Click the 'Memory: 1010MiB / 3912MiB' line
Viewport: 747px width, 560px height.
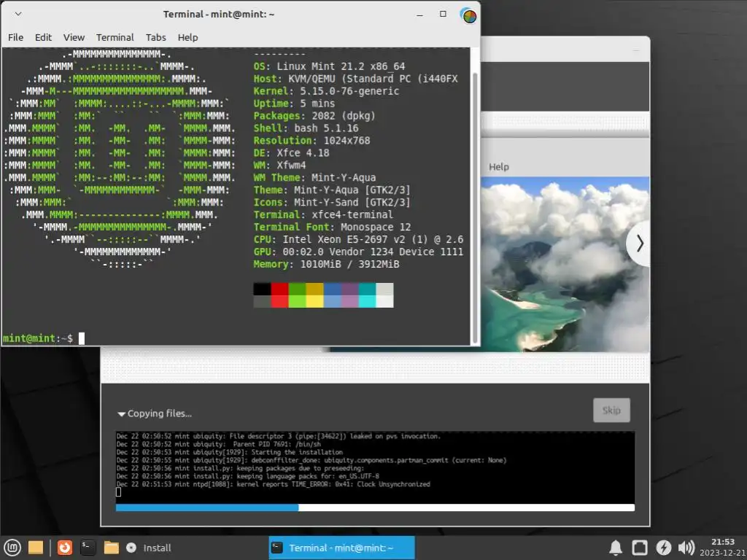pyautogui.click(x=326, y=264)
